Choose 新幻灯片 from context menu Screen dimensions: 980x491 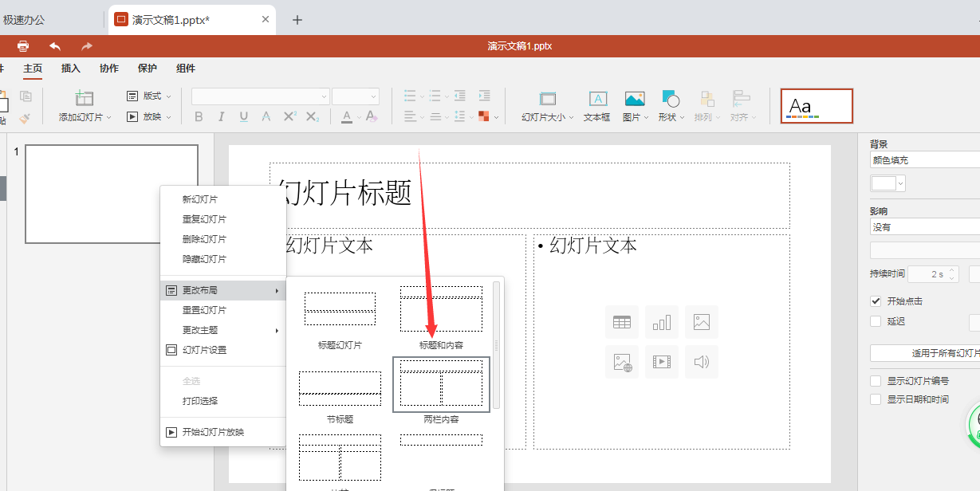pos(223,199)
